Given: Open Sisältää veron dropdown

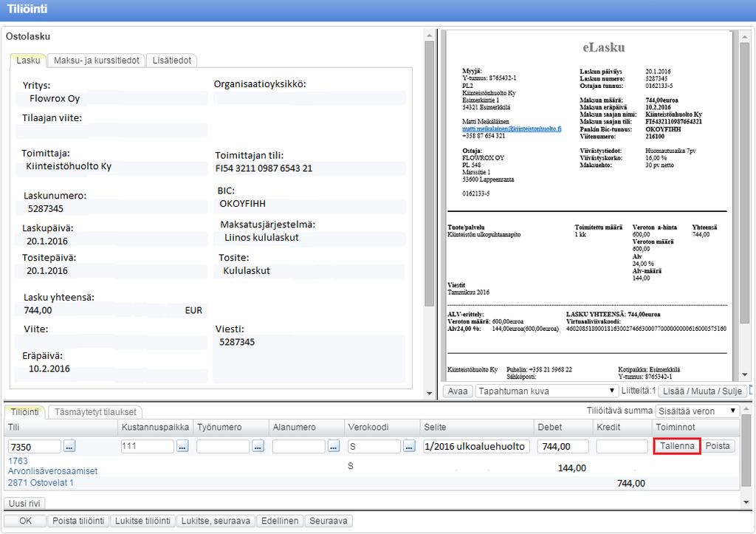Looking at the screenshot, I should [697, 411].
